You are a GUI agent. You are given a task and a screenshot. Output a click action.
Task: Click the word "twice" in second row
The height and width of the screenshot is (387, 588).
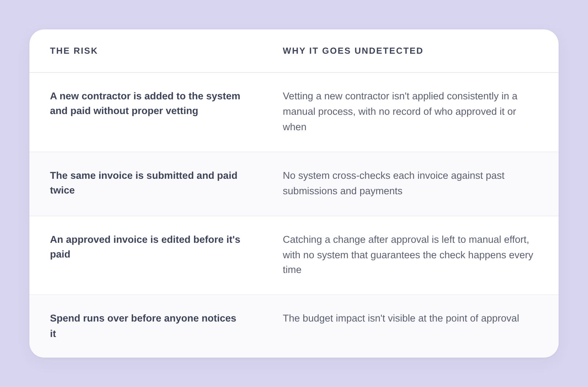[62, 190]
